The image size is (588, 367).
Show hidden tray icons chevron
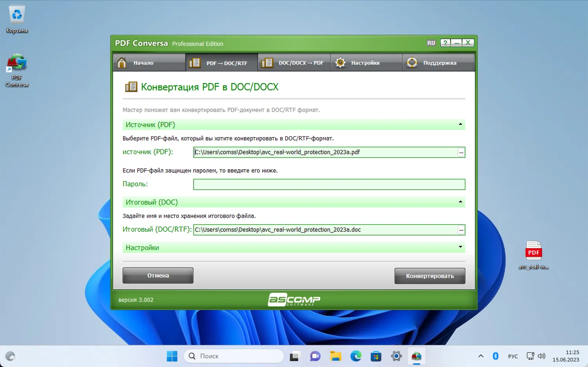pos(481,356)
